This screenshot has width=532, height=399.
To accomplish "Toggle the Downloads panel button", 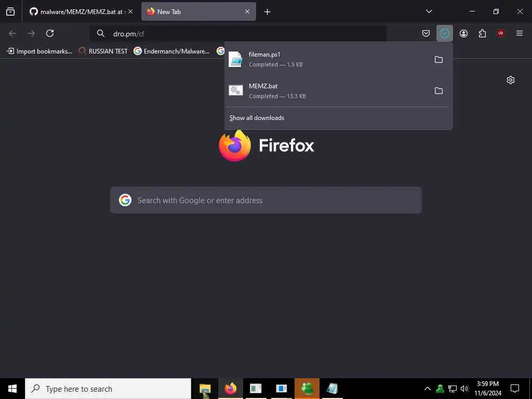I will coord(445,33).
